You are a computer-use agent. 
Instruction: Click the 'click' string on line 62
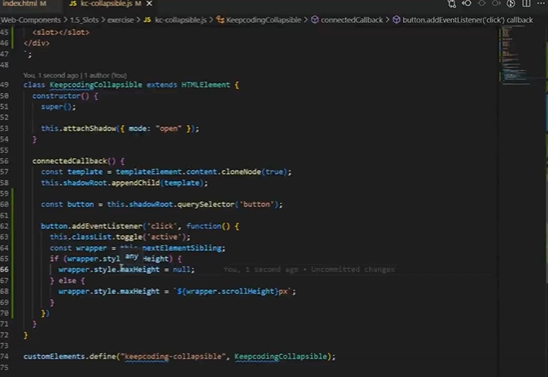pos(162,226)
